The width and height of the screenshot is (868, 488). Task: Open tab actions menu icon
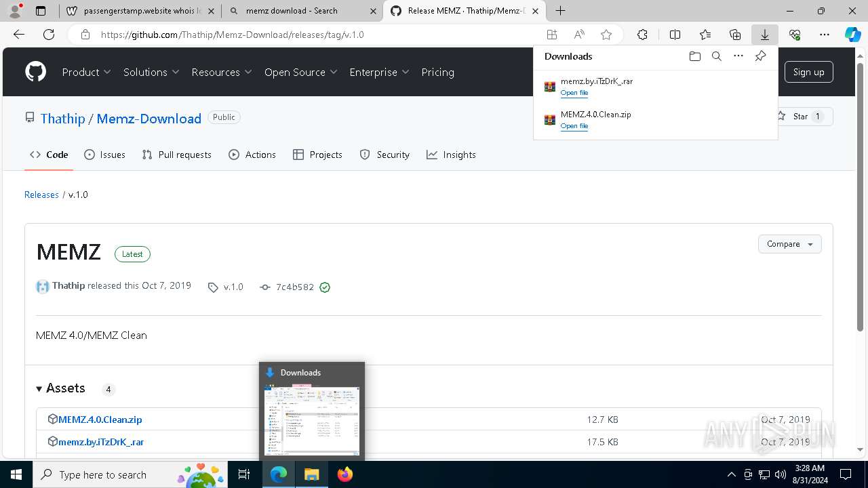click(x=41, y=11)
